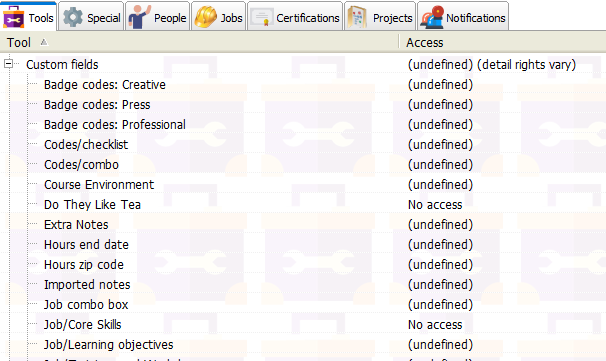Click access value for Badge codes: Professional
The image size is (606, 361).
tap(440, 125)
